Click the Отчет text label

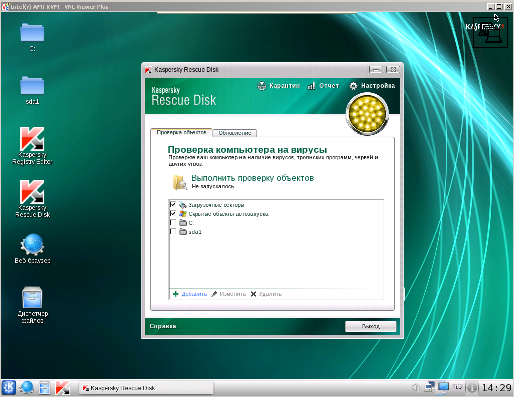click(x=329, y=86)
